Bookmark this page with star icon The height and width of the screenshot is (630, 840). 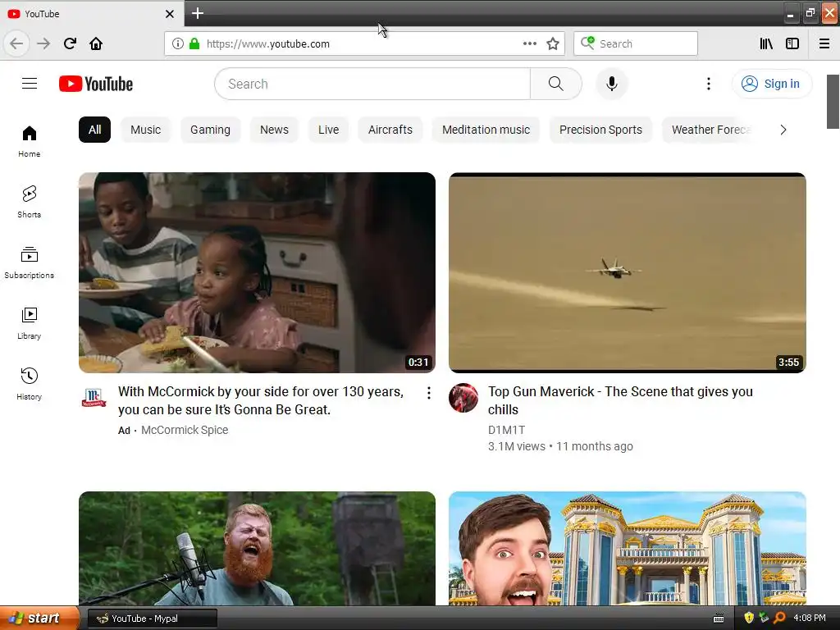coord(553,44)
